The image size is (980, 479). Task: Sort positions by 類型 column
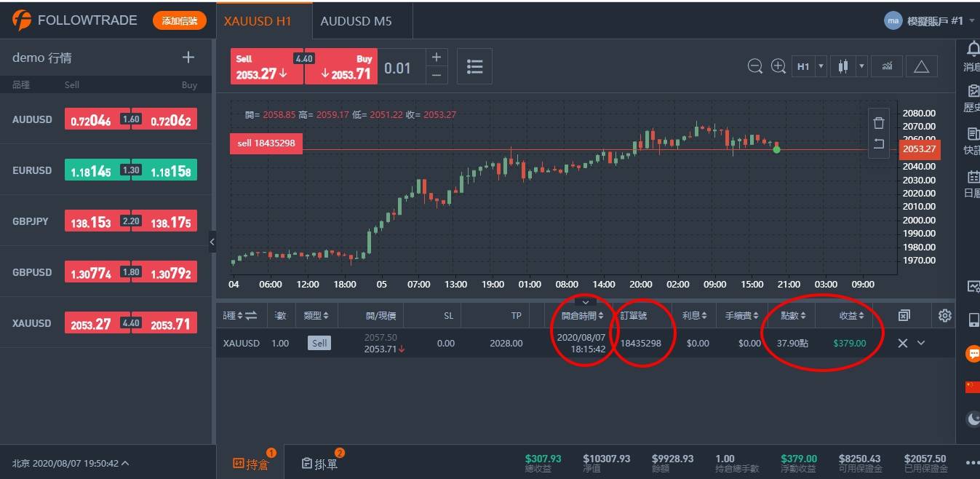tap(316, 316)
